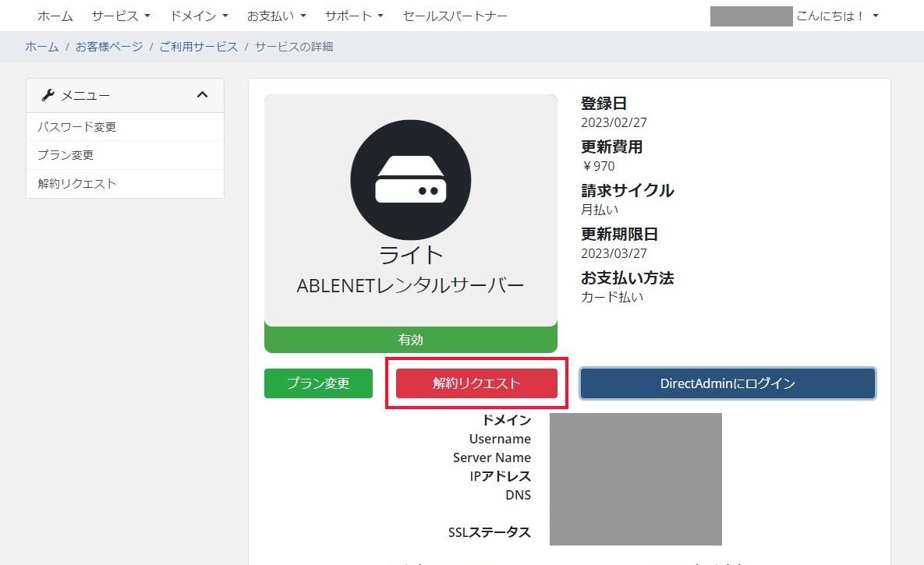Click DirectAdminにログイン button

728,383
